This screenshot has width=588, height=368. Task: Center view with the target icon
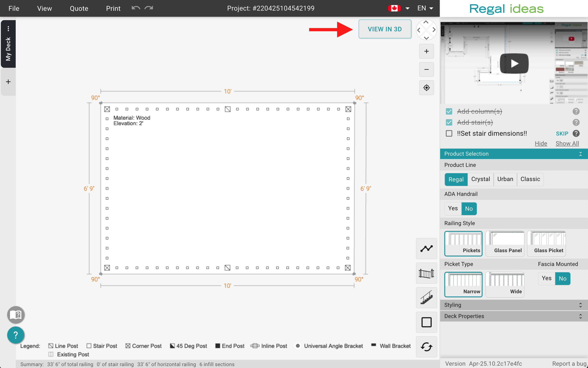(x=426, y=88)
